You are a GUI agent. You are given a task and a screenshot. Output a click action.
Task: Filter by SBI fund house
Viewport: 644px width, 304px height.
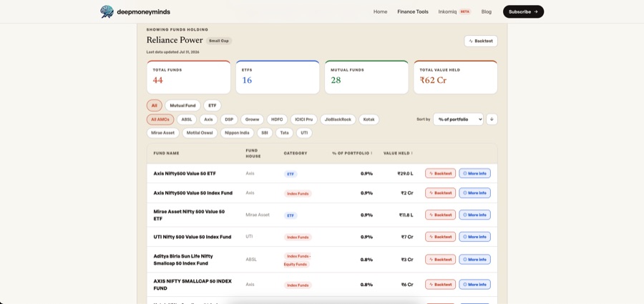pyautogui.click(x=265, y=133)
